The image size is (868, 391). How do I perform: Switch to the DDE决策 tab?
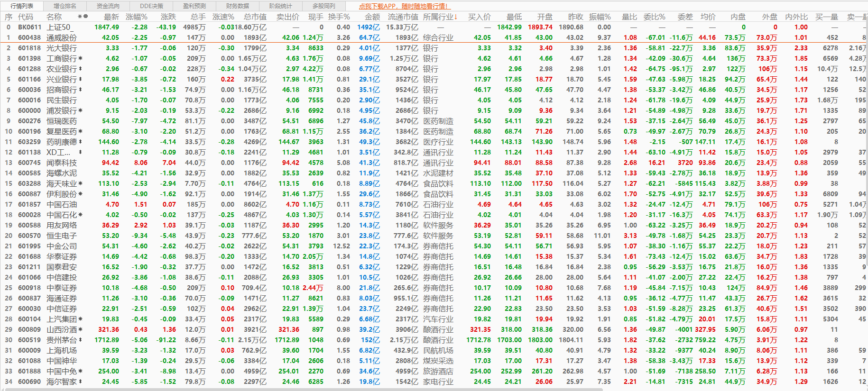click(x=151, y=6)
